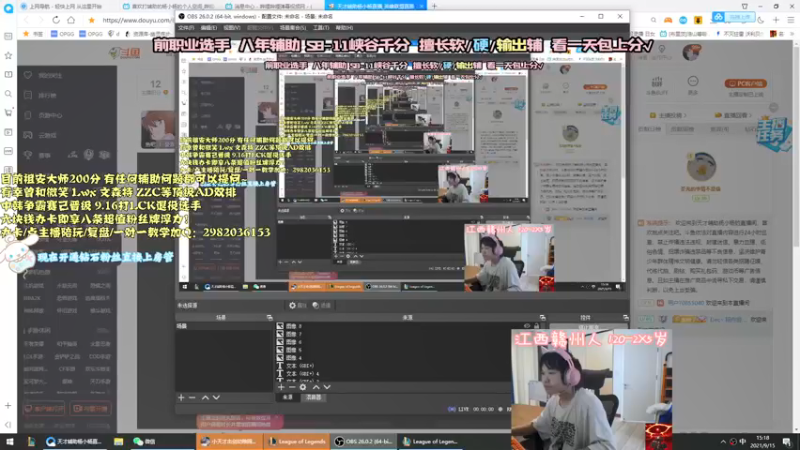Add a new scene with the plus button
The height and width of the screenshot is (450, 800).
click(x=181, y=397)
